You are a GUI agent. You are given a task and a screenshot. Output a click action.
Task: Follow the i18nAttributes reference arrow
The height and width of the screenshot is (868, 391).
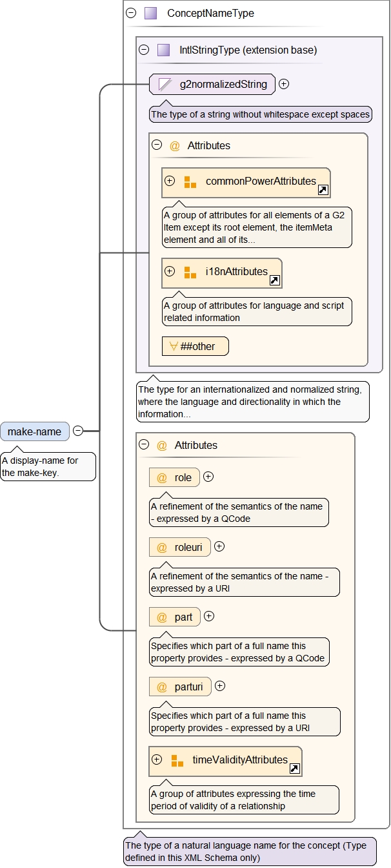(274, 280)
